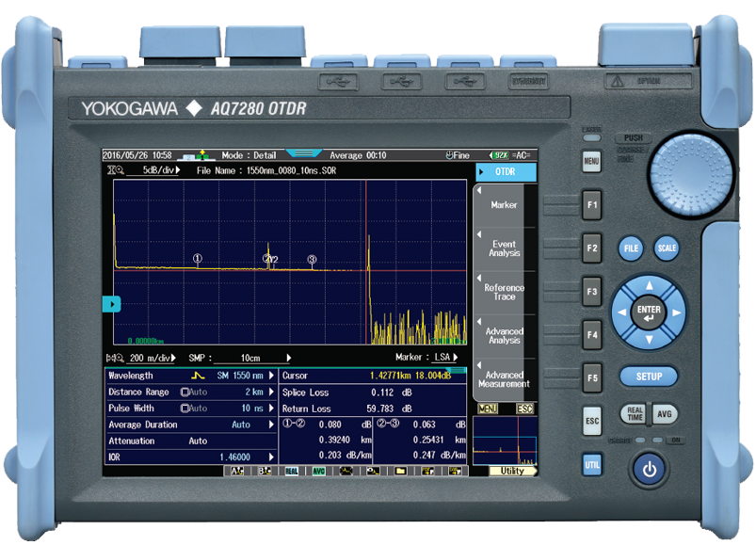Tap the teal pull-down handle in status bar

point(303,153)
